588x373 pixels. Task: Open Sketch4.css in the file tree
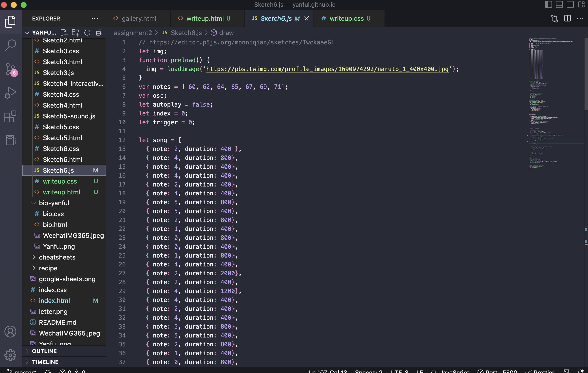point(64,94)
